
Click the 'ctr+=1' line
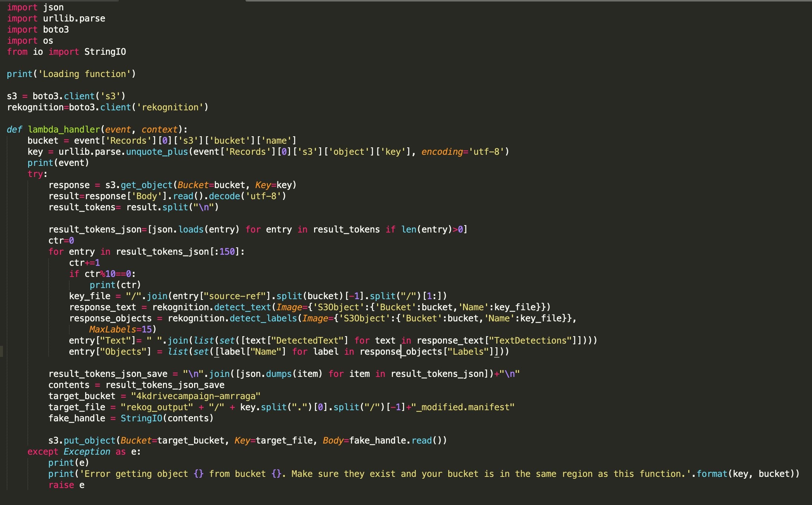[x=84, y=263]
